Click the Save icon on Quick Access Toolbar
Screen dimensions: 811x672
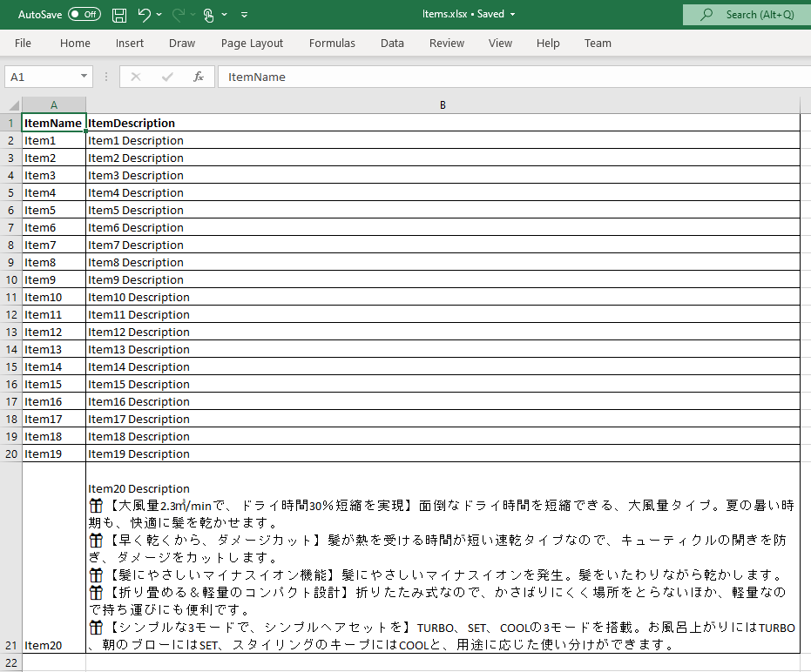click(118, 14)
